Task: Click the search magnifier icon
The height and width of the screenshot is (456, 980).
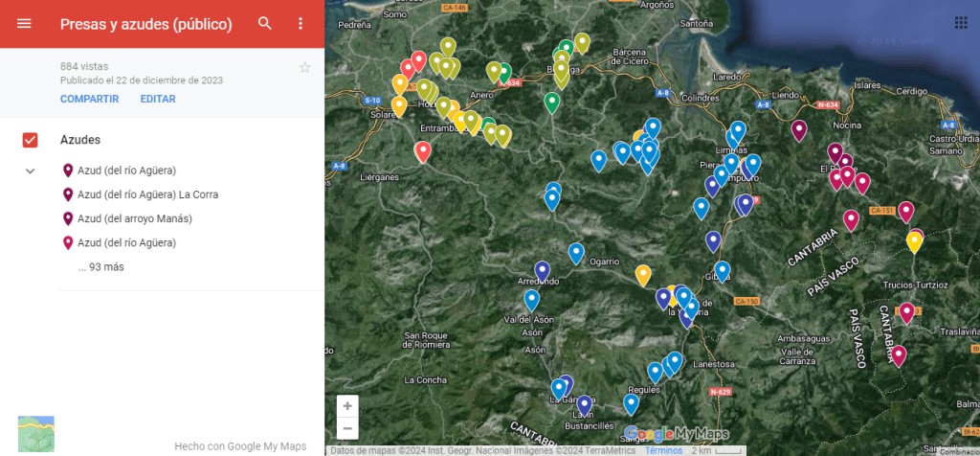Action: tap(265, 24)
